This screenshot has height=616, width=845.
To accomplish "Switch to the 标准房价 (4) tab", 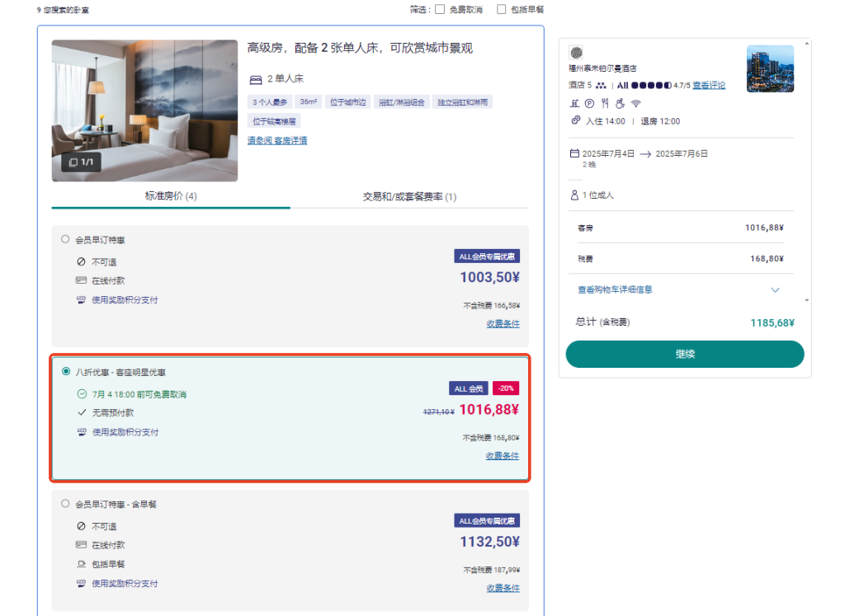I will point(171,196).
